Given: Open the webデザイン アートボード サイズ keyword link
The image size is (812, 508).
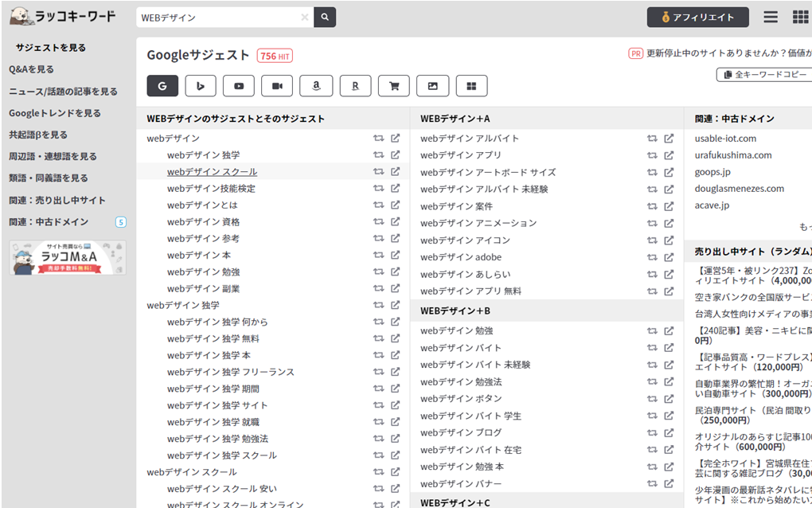Looking at the screenshot, I should (x=488, y=172).
